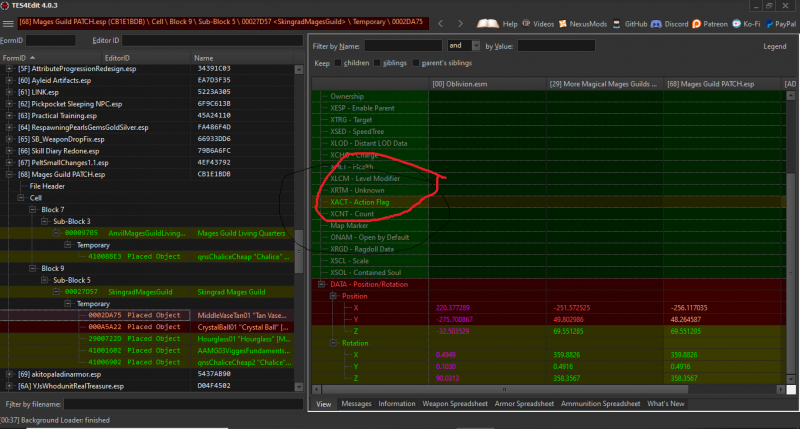Click the record view horizontal scrollbar
This screenshot has height=429, width=800.
(x=548, y=389)
